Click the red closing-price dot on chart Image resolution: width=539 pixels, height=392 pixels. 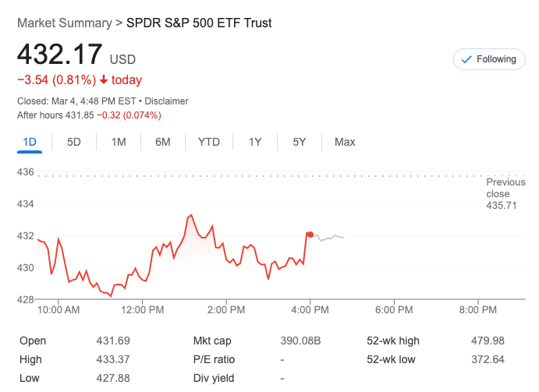click(x=310, y=234)
